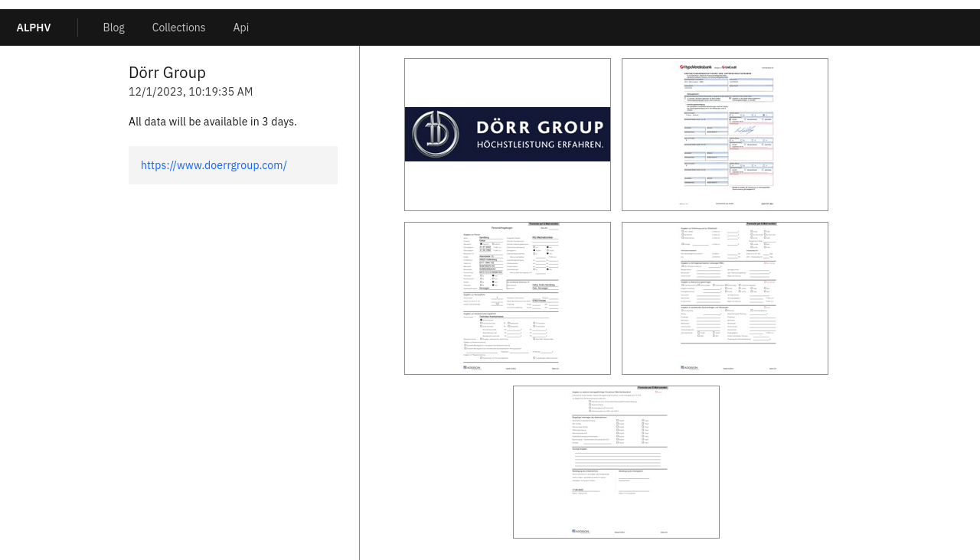This screenshot has width=980, height=560.
Task: Go to the Collections section
Action: (178, 28)
